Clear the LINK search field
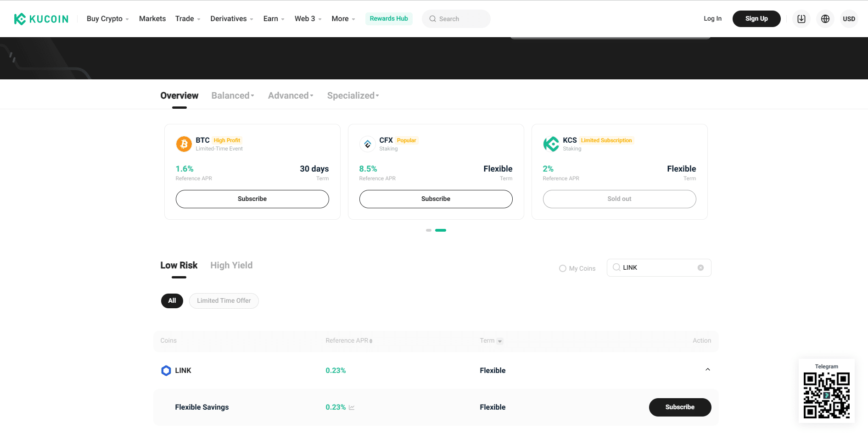The width and height of the screenshot is (868, 439). pyautogui.click(x=700, y=267)
